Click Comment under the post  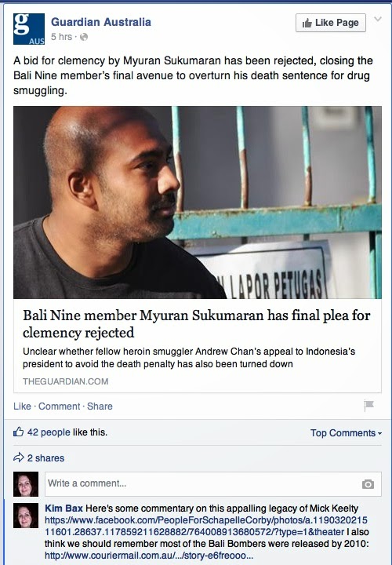[59, 406]
